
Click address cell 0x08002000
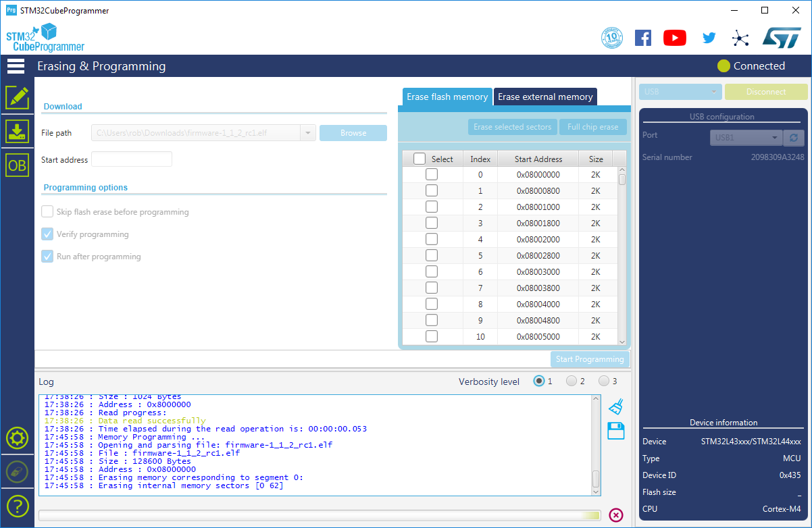(x=538, y=239)
